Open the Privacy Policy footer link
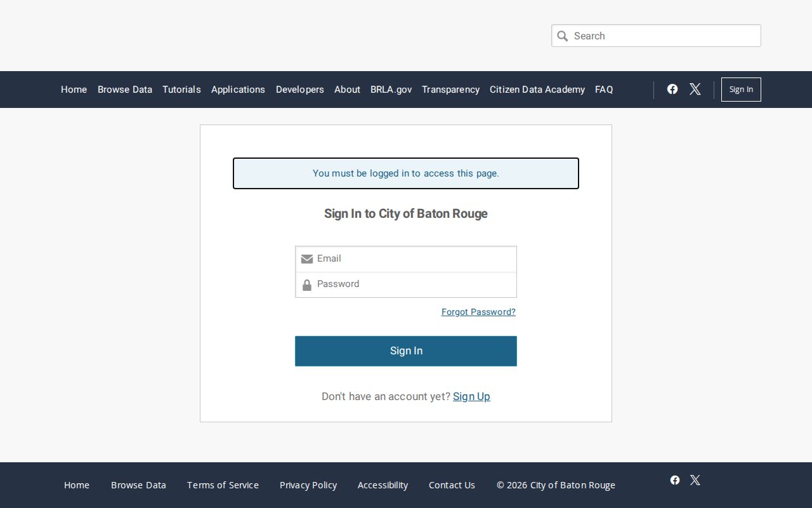This screenshot has height=508, width=812. (308, 485)
